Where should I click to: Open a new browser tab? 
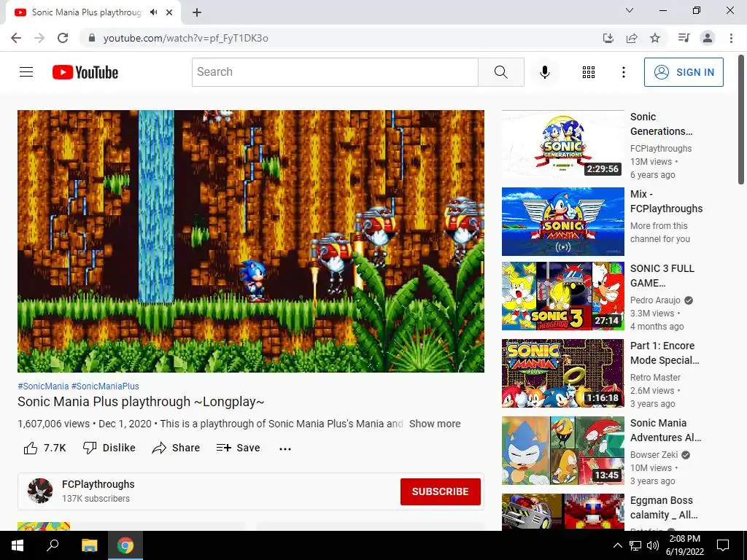tap(197, 12)
